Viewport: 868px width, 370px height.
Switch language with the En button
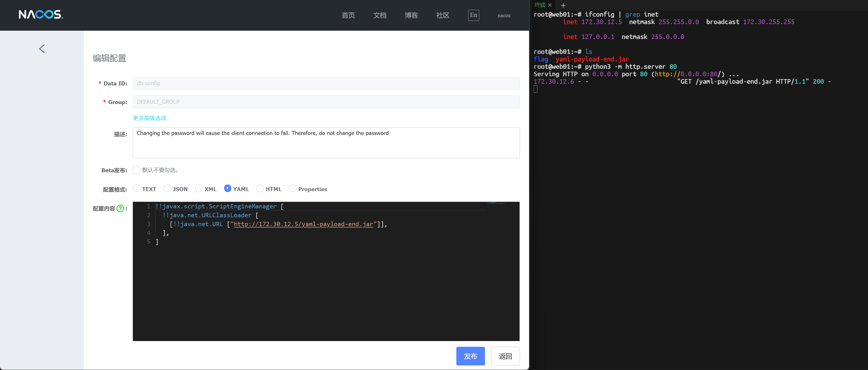473,15
